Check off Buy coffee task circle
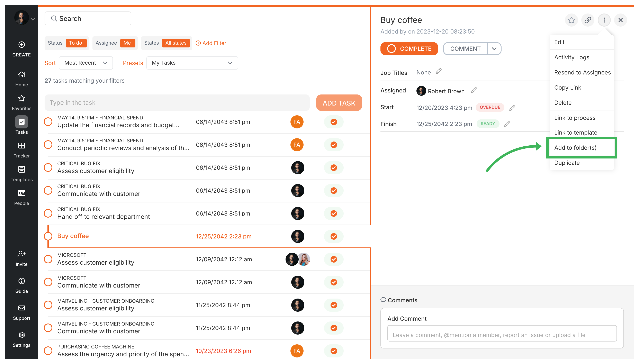 coord(48,236)
